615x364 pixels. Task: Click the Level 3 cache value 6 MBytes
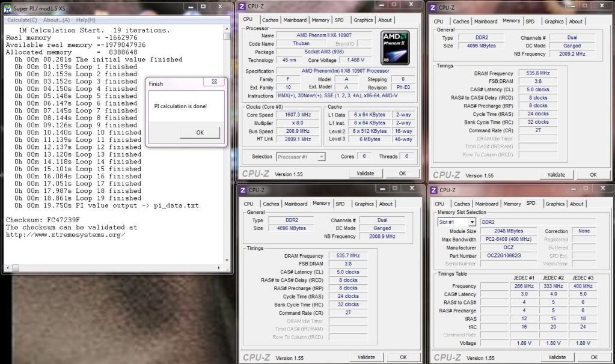tap(370, 139)
